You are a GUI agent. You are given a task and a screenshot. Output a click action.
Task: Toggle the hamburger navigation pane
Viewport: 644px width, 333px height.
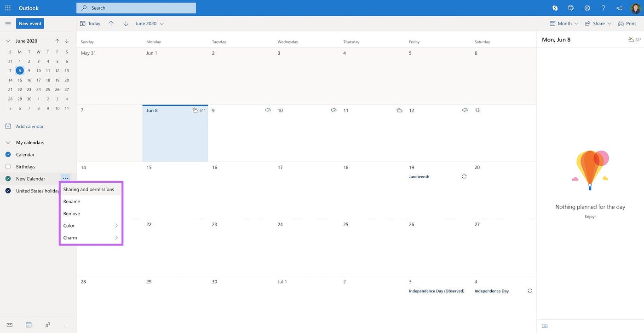click(x=8, y=23)
